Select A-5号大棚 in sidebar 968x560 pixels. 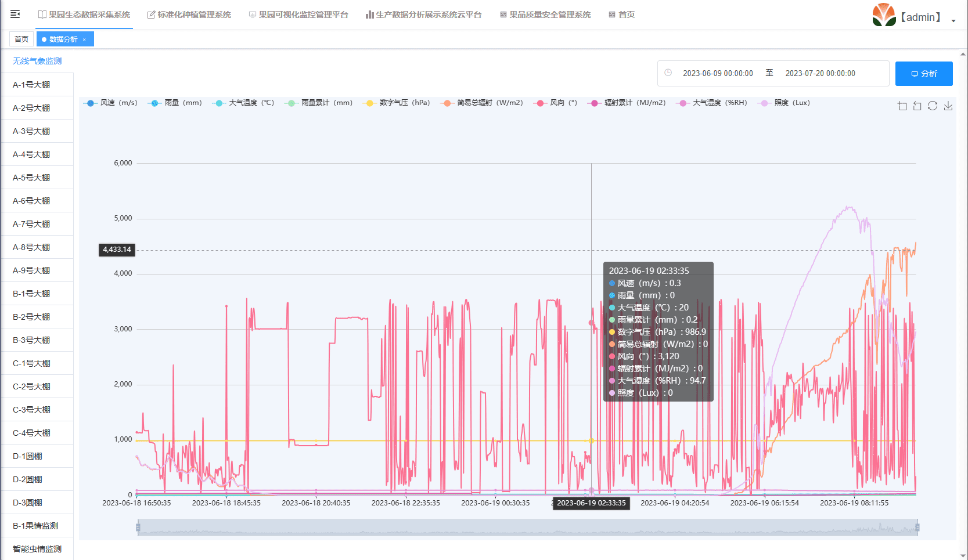click(x=37, y=178)
